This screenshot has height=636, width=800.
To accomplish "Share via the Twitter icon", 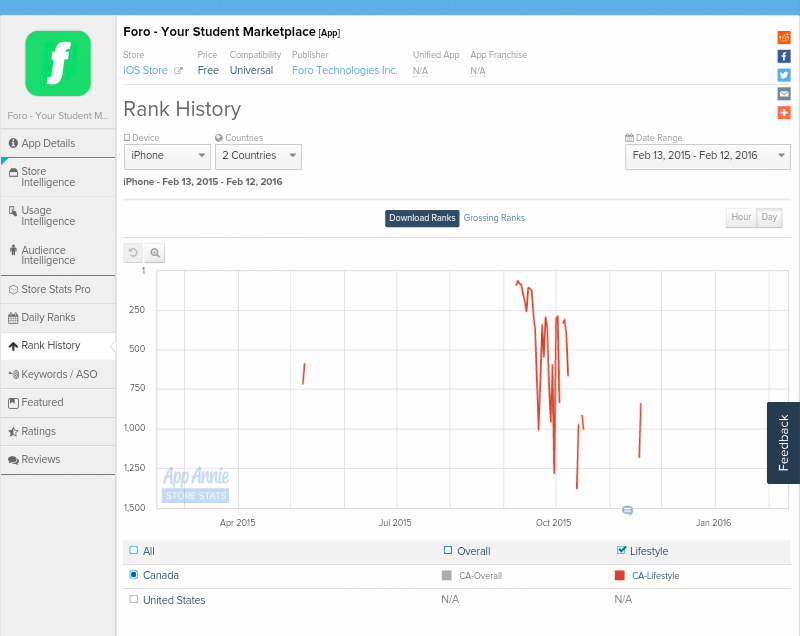I will point(784,75).
